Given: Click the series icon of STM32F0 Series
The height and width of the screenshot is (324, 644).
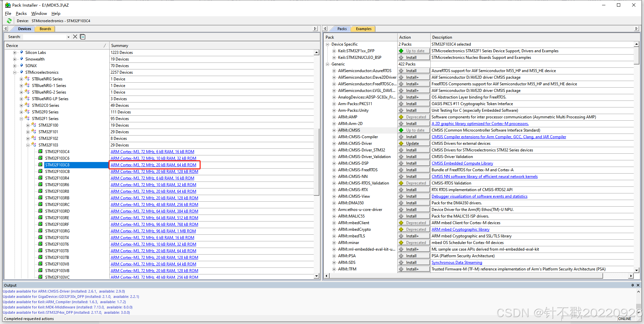Looking at the screenshot, I should click(x=27, y=112).
